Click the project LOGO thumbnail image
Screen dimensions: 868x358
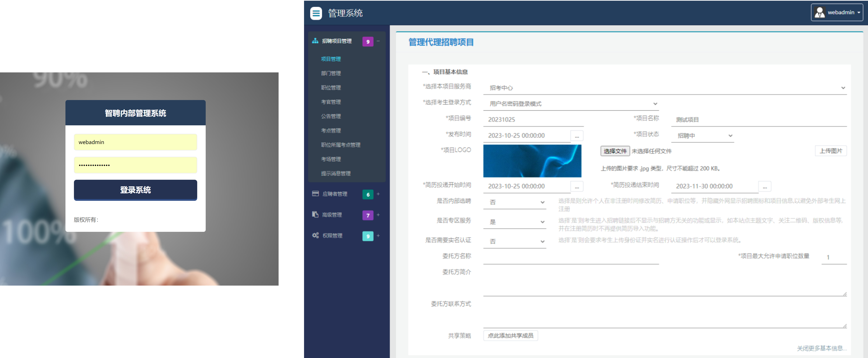[x=532, y=161]
